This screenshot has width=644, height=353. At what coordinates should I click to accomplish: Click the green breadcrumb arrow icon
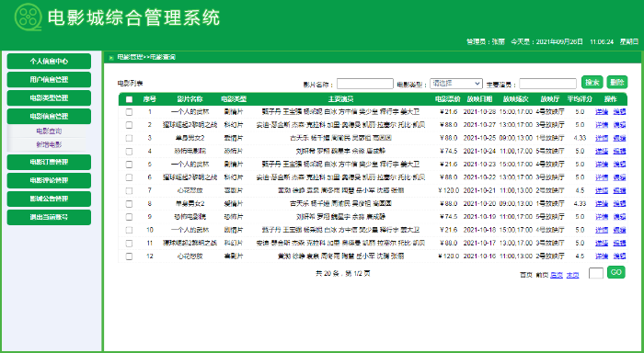tap(111, 58)
